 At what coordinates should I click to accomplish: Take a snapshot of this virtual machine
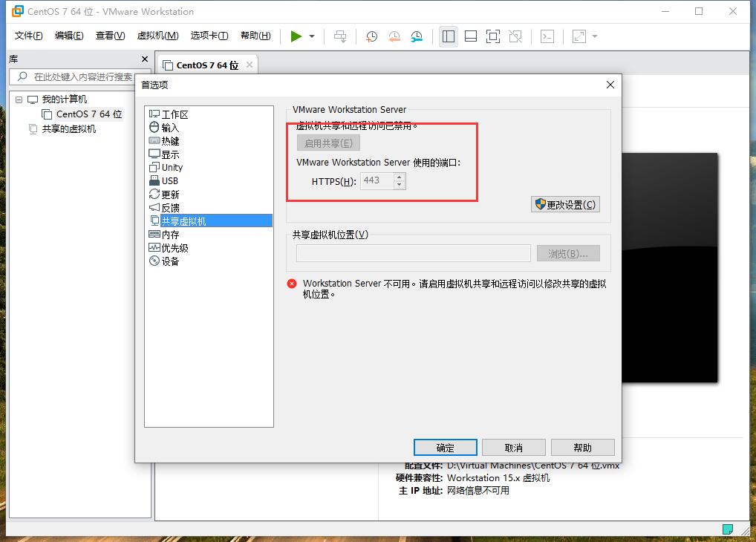(x=372, y=36)
